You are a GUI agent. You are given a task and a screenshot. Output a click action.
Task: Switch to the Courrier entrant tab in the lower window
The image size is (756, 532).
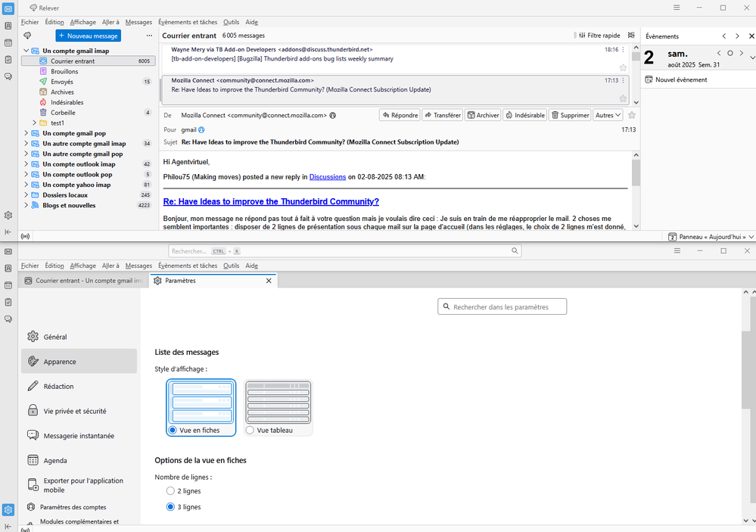click(x=83, y=281)
